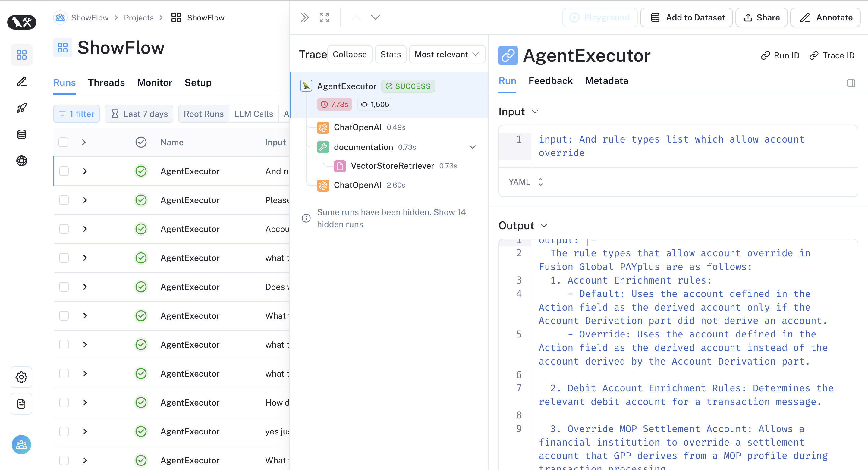Switch to the Threads tab
Image resolution: width=868 pixels, height=470 pixels.
(x=106, y=83)
